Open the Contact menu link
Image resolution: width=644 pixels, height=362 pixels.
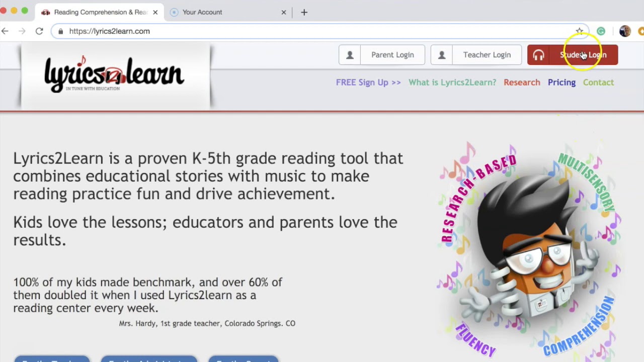pos(598,82)
